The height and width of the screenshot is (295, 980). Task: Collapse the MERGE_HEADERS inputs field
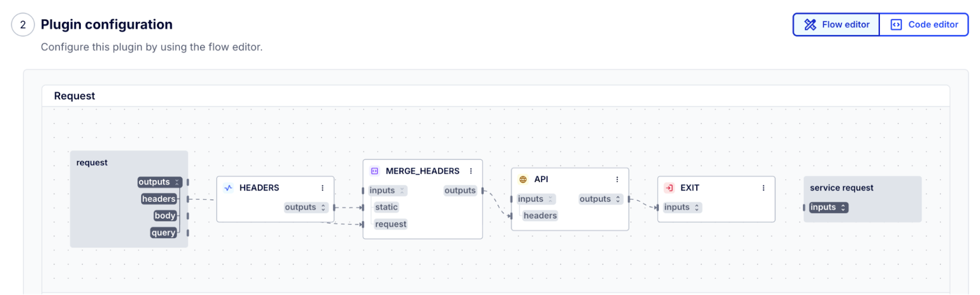(402, 190)
